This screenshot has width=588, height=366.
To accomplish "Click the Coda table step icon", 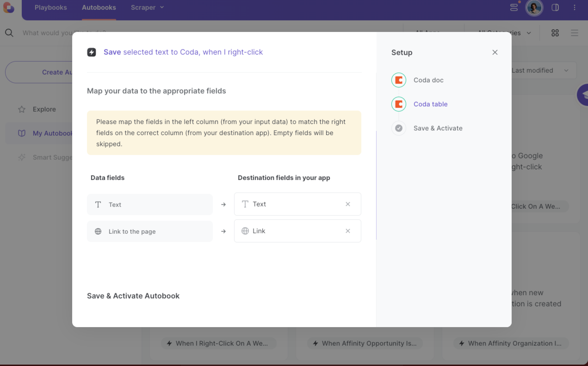I will pyautogui.click(x=399, y=104).
